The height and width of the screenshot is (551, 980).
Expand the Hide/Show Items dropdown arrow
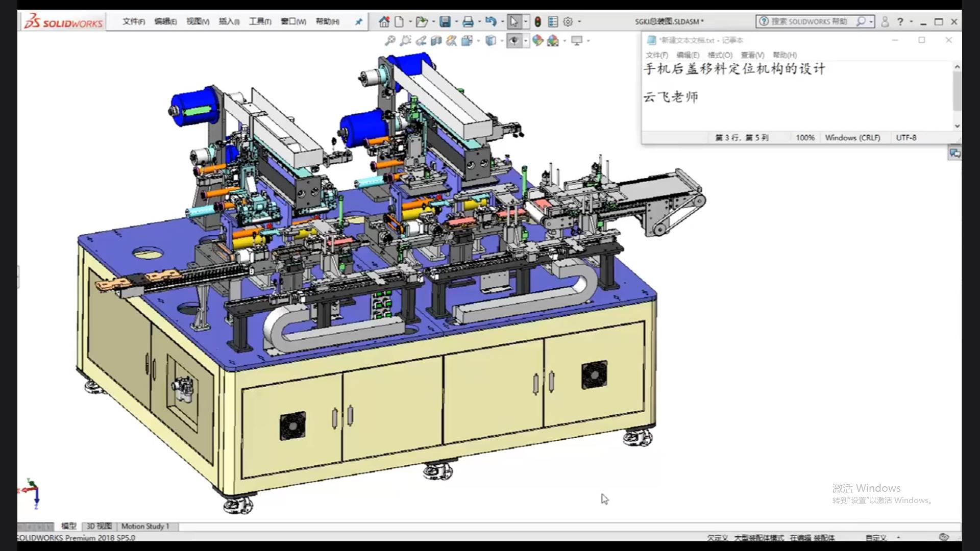click(526, 40)
